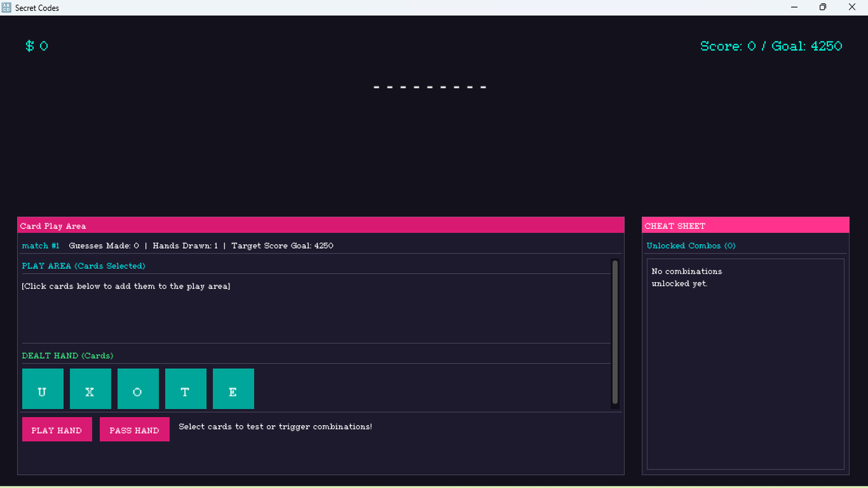Add the O card to play area
Viewport: 868px width, 488px height.
pyautogui.click(x=138, y=389)
